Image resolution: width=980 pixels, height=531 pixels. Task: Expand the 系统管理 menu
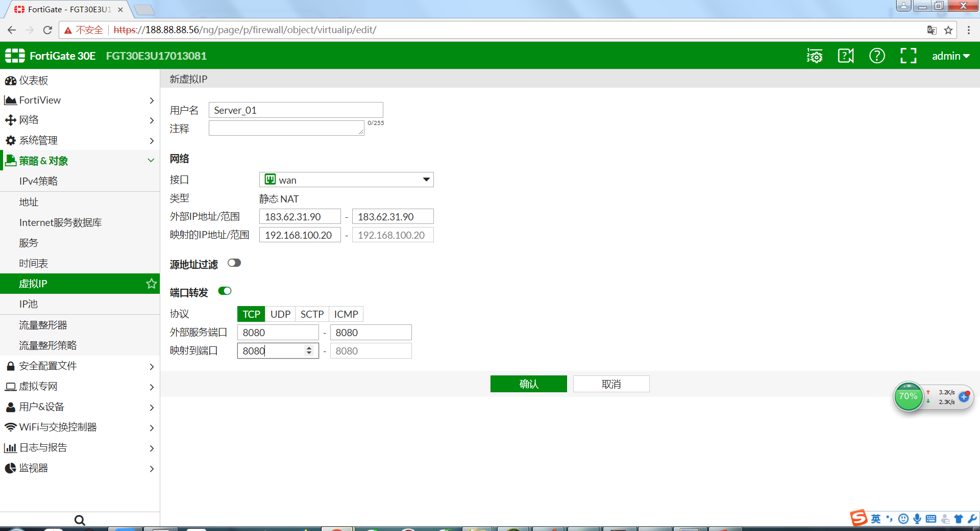tap(80, 140)
